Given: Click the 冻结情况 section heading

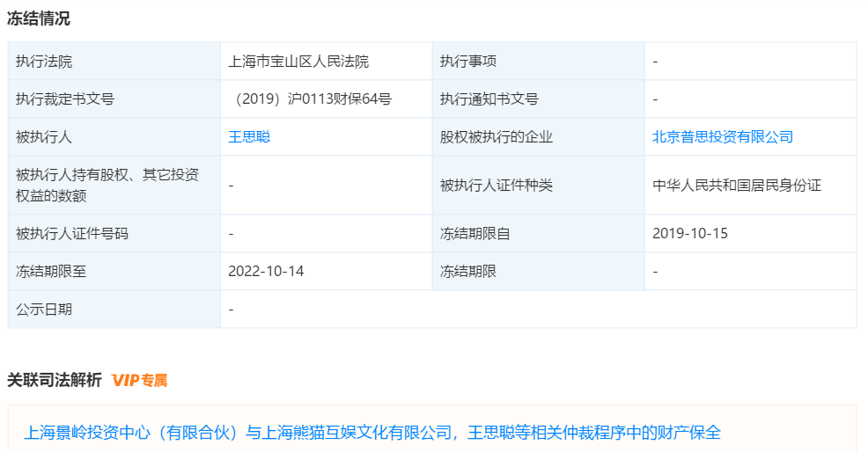Looking at the screenshot, I should coord(39,18).
